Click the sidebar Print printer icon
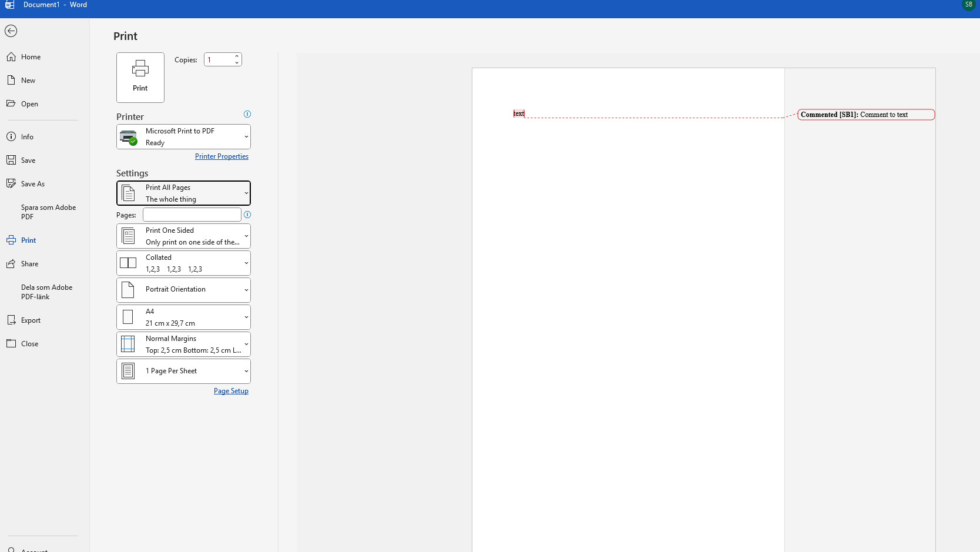Screen dimensions: 980x552 [11, 240]
